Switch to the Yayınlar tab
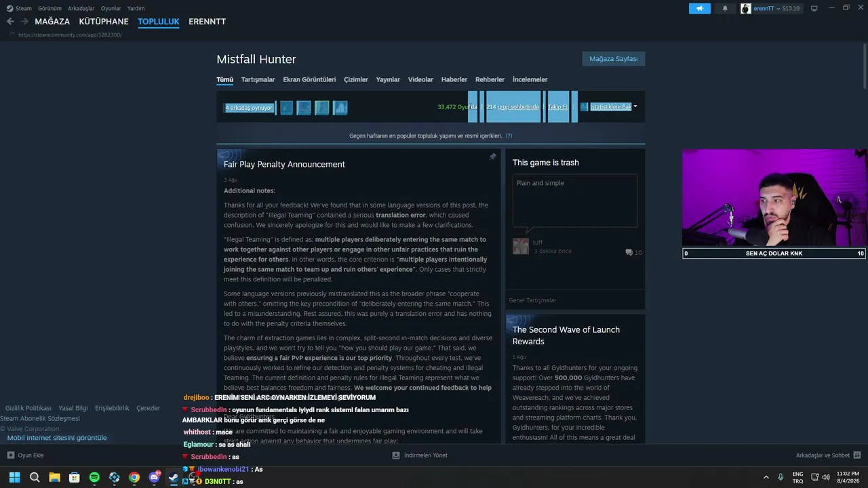The image size is (868, 488). point(389,79)
